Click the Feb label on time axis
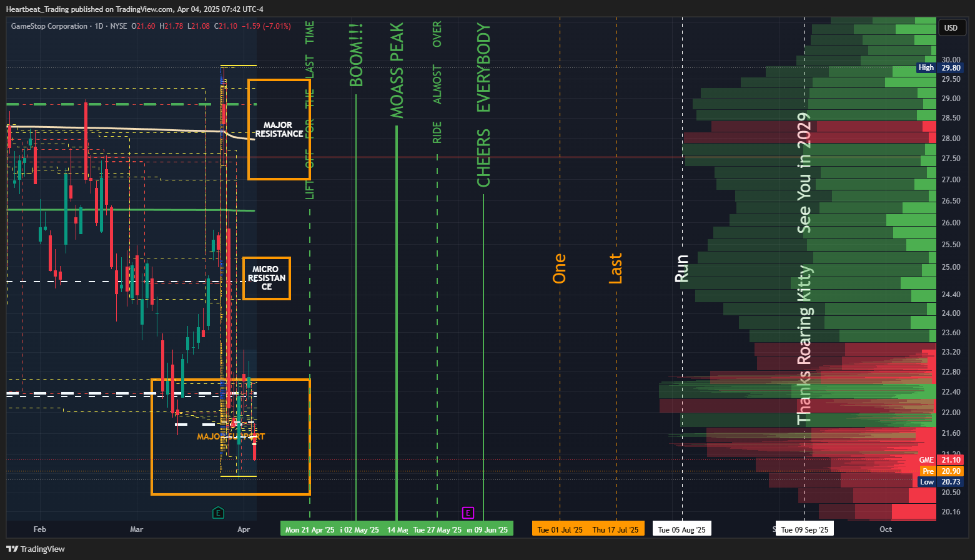 [39, 529]
